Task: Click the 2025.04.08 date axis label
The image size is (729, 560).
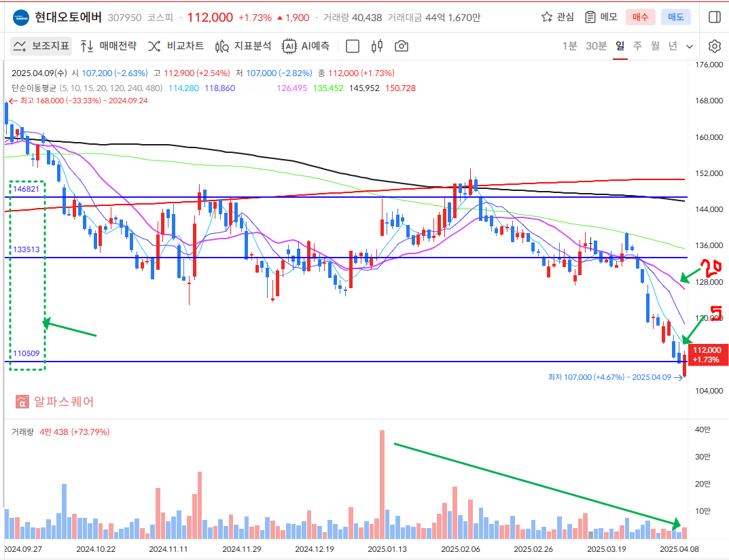Action: (x=679, y=549)
